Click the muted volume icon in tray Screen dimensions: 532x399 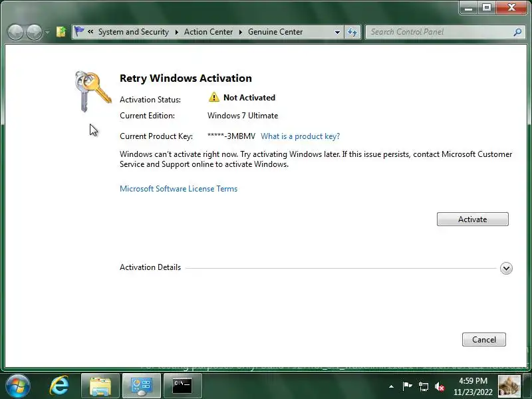pyautogui.click(x=440, y=386)
